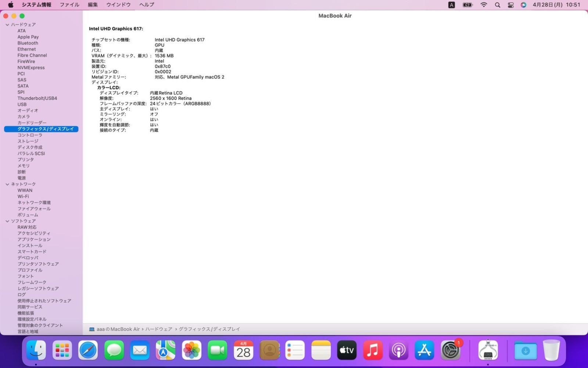Click グラフィックス/ディスプレイ in the path bar

(209, 329)
